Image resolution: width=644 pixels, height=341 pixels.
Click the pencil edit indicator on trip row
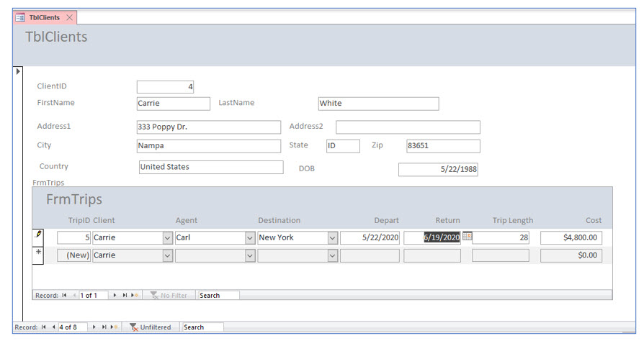(38, 235)
